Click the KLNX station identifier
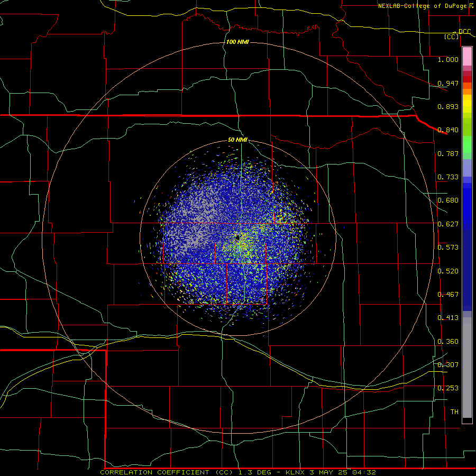 295,472
